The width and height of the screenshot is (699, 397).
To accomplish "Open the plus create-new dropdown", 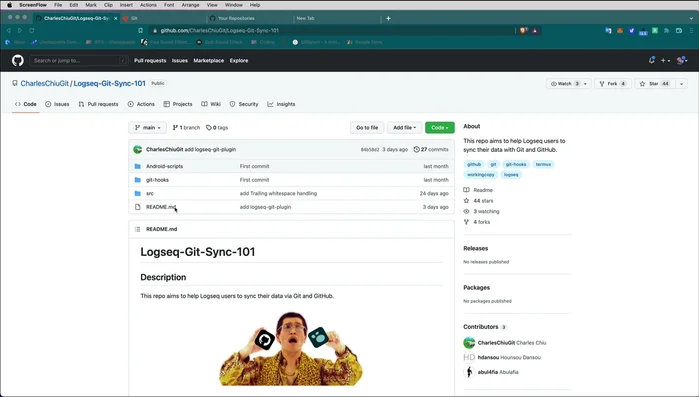I will coord(665,60).
